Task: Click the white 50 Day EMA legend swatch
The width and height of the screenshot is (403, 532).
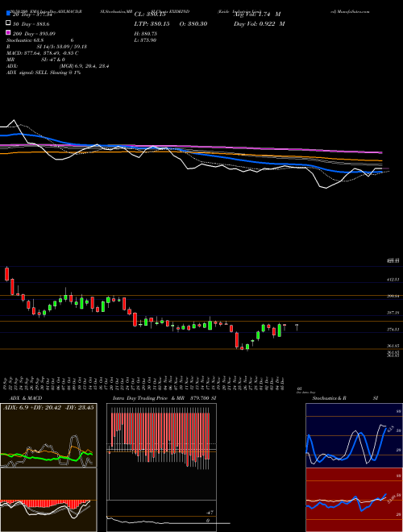Action: [x=9, y=23]
